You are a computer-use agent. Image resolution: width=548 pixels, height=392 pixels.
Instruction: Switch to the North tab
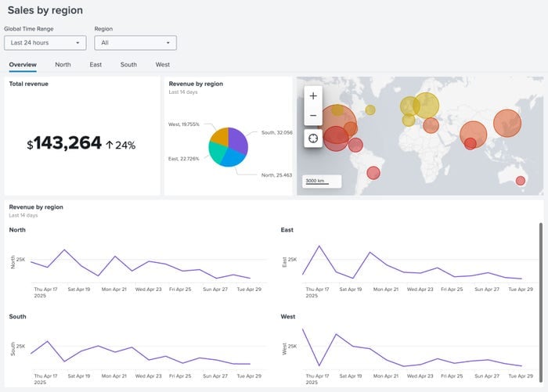[x=63, y=65]
